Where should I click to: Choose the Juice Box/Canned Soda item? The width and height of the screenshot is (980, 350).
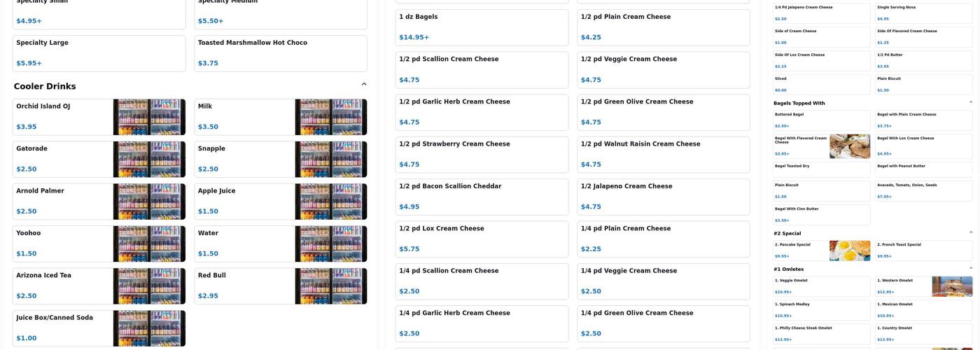click(63, 328)
